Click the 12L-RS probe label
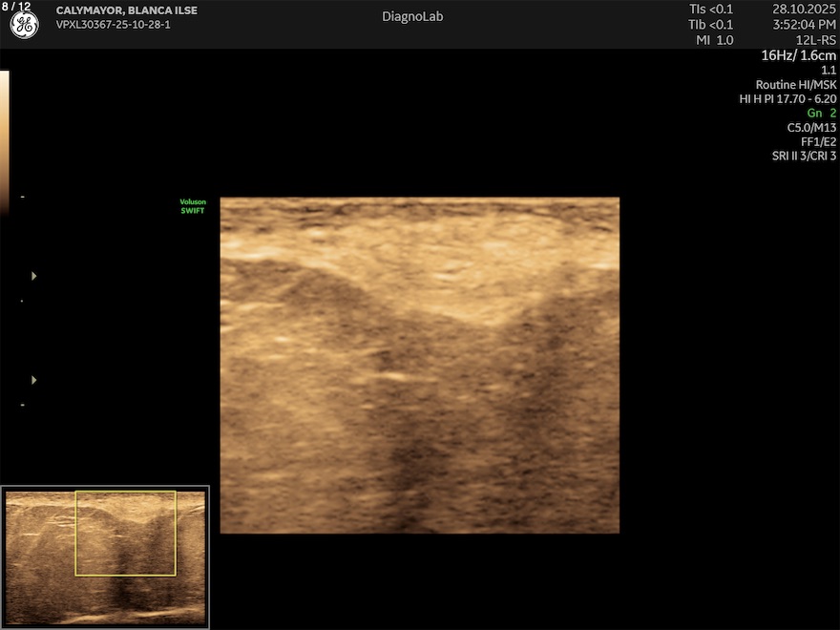The image size is (840, 630). tap(815, 40)
